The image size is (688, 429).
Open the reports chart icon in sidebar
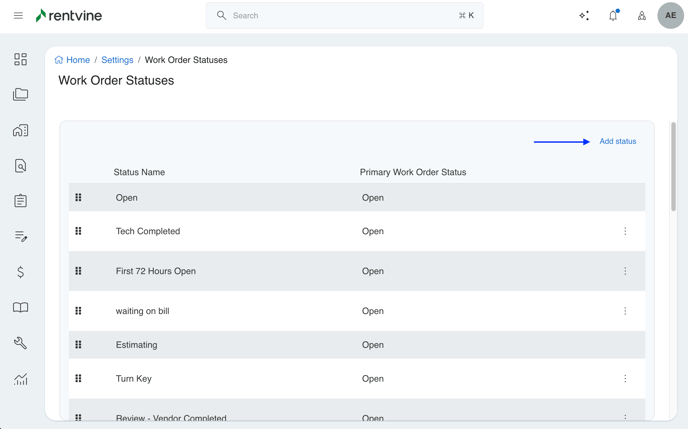(20, 379)
